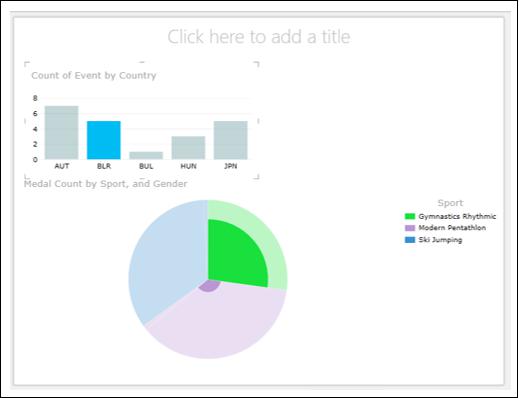Click the 'Medal Count by Sport, and Gender' title
This screenshot has height=398, width=519.
pyautogui.click(x=105, y=184)
